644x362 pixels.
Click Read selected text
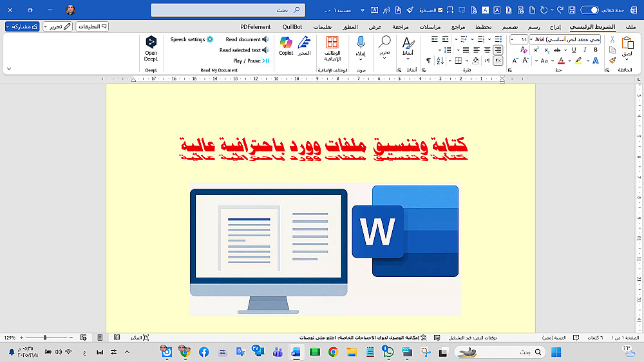pyautogui.click(x=244, y=50)
